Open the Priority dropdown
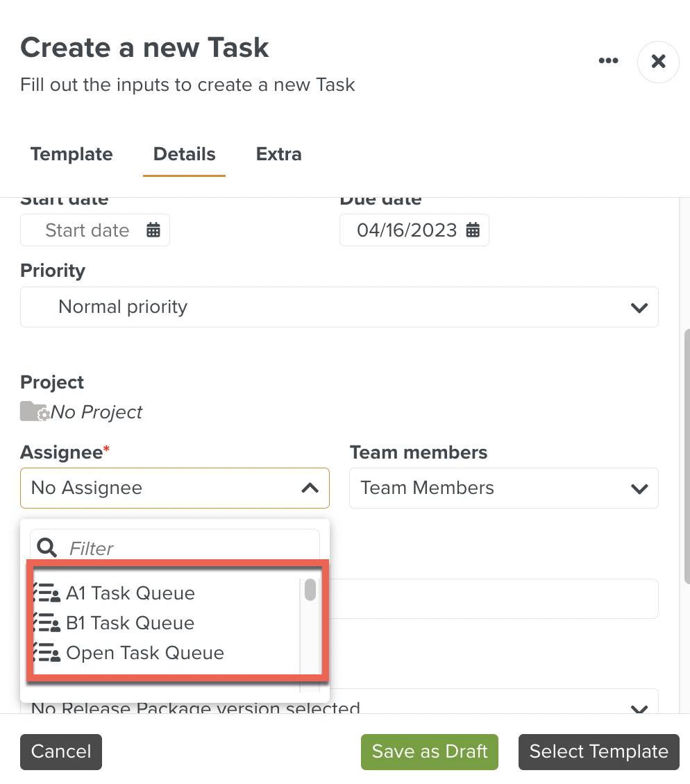Viewport: 690px width, 784px height. point(639,307)
